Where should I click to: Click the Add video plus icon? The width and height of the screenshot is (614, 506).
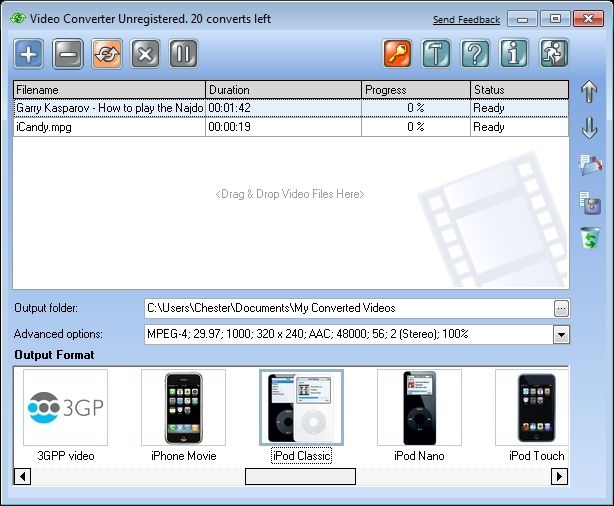pos(29,54)
